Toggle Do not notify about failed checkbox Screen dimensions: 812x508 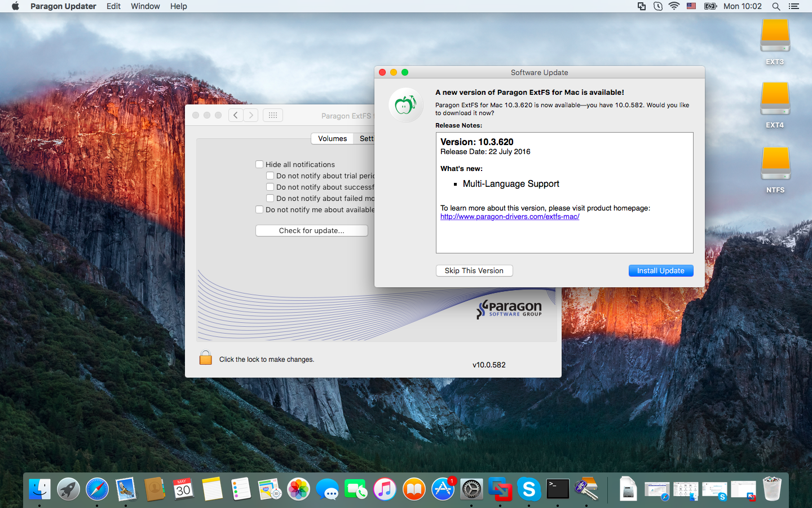click(x=270, y=198)
